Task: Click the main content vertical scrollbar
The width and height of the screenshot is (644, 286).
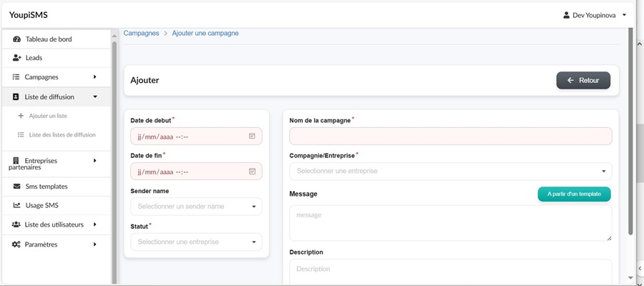Action: [630, 132]
